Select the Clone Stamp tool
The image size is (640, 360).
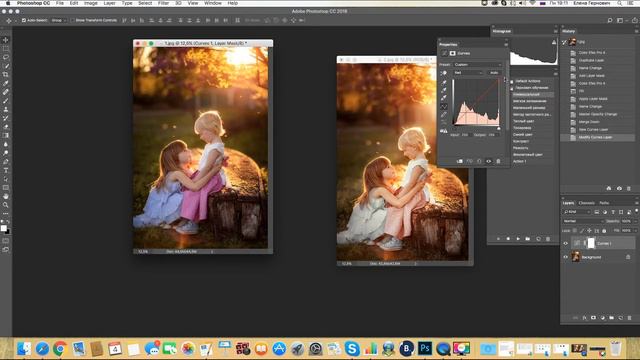6,109
